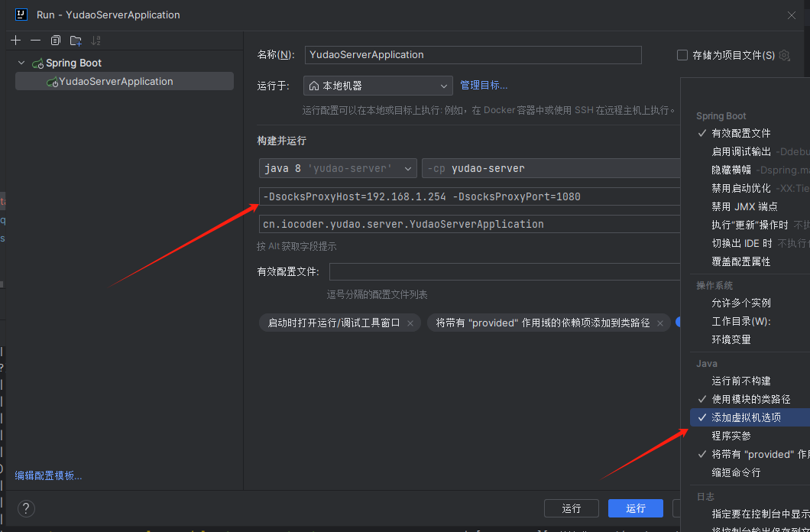This screenshot has height=532, width=810.
Task: Click the add new configuration plus icon
Action: click(16, 41)
